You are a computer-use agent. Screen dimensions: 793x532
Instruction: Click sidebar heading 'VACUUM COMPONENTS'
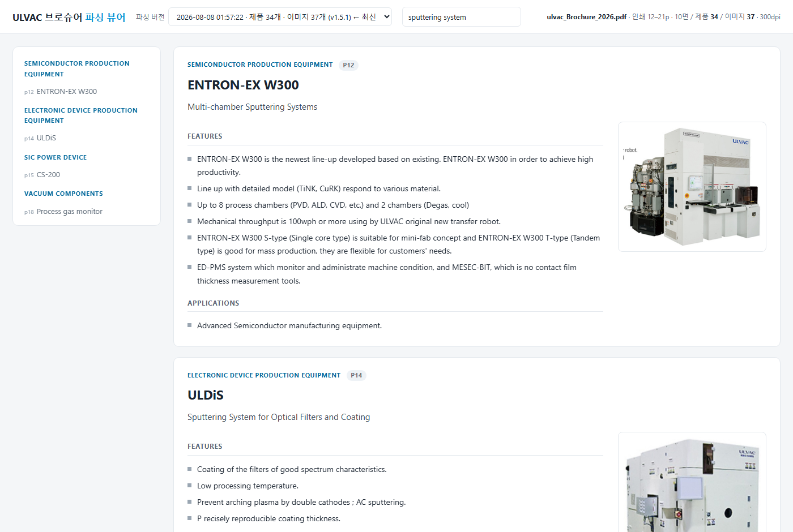63,194
